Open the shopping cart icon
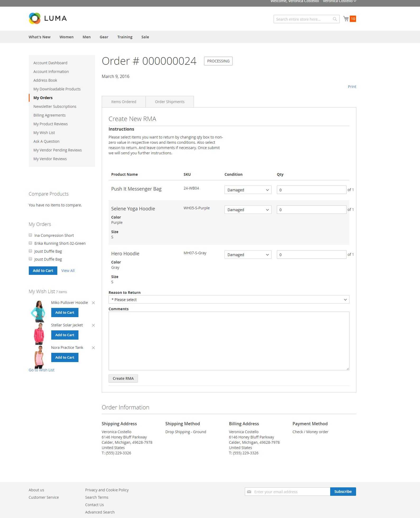This screenshot has height=518, width=420. coord(346,19)
